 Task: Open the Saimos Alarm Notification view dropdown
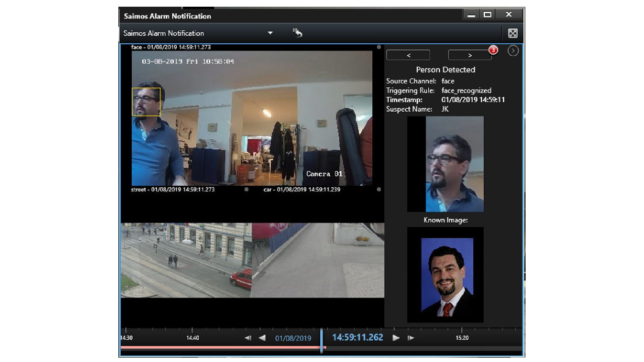270,33
